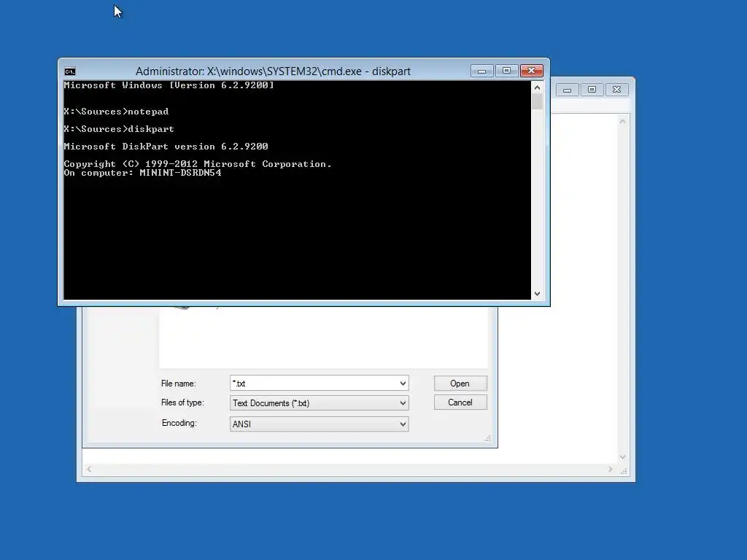
Task: Maximize the background Notepad window
Action: [x=592, y=90]
